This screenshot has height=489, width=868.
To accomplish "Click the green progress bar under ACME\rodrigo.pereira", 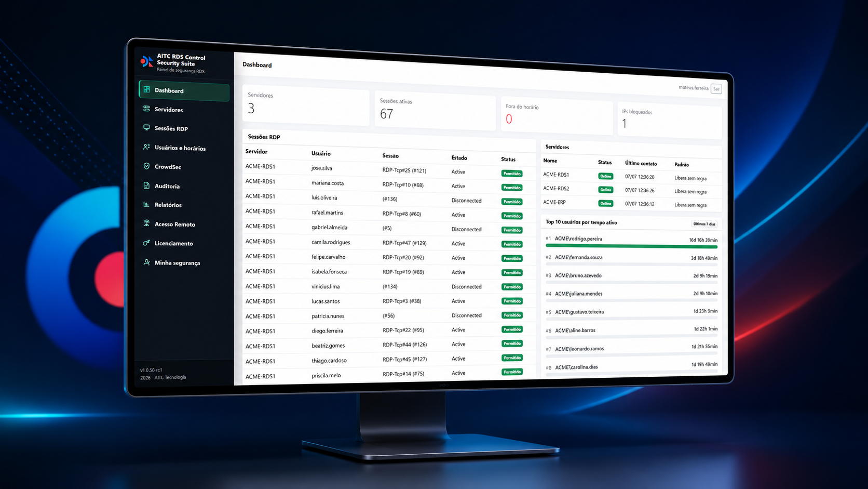I will tap(631, 246).
